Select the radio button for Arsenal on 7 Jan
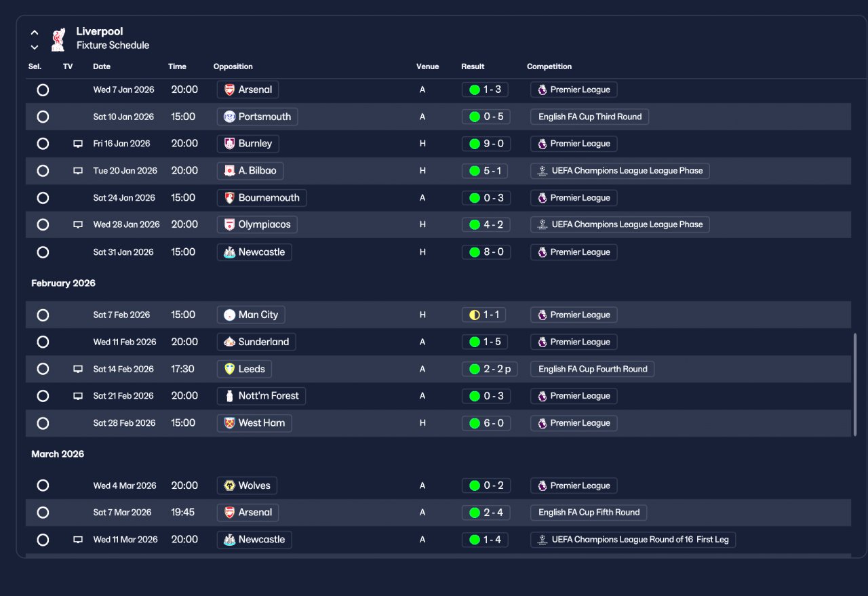 click(x=43, y=90)
